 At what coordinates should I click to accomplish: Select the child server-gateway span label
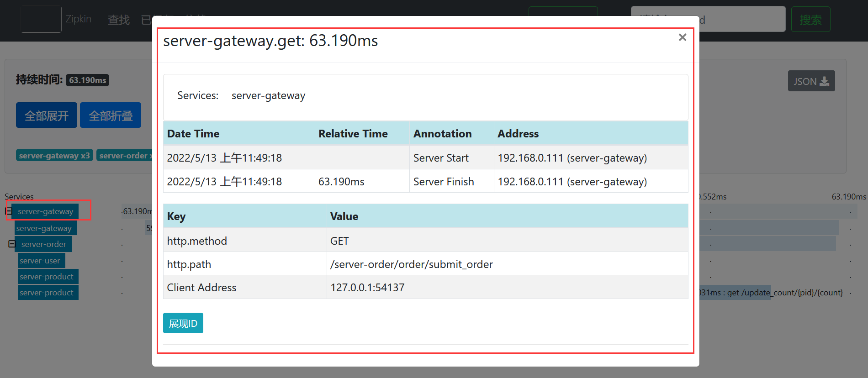44,228
